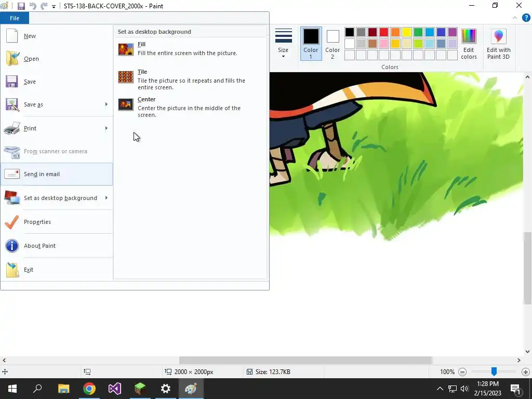Click the Center background thumbnail icon
Screen dimensions: 532x399
coord(126,104)
